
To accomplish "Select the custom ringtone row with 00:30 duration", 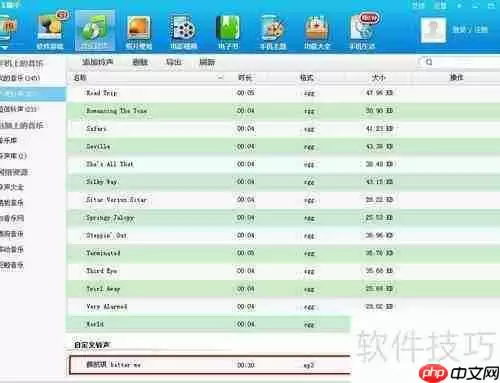I will (x=210, y=365).
